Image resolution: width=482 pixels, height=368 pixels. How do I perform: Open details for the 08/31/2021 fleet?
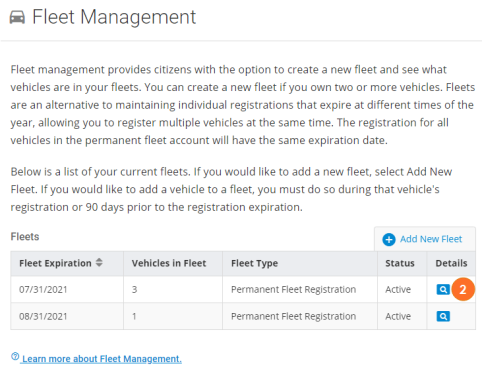443,316
